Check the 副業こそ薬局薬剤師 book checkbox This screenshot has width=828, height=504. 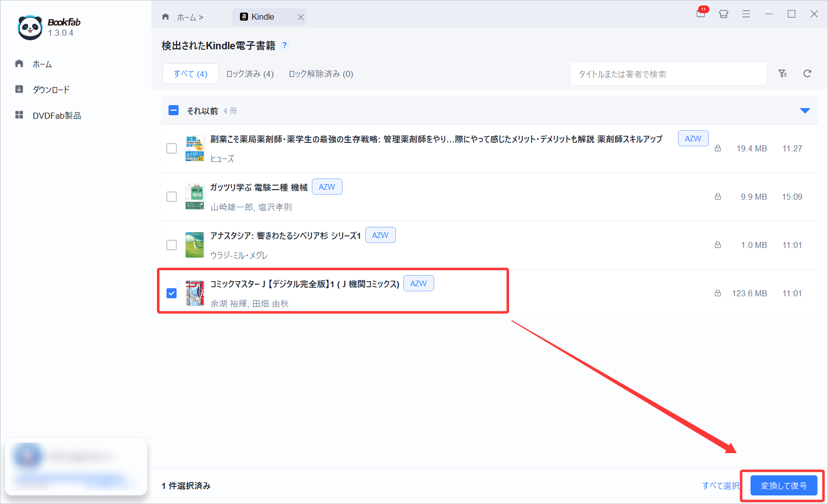[172, 148]
